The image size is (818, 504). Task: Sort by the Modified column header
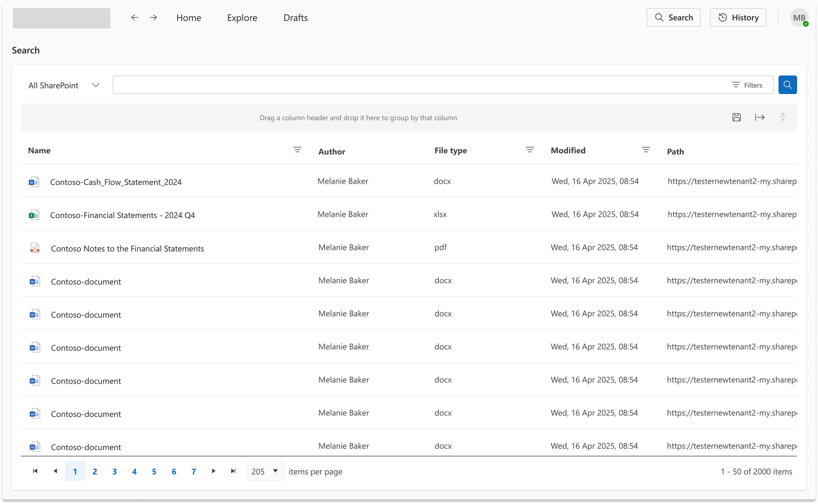[568, 150]
